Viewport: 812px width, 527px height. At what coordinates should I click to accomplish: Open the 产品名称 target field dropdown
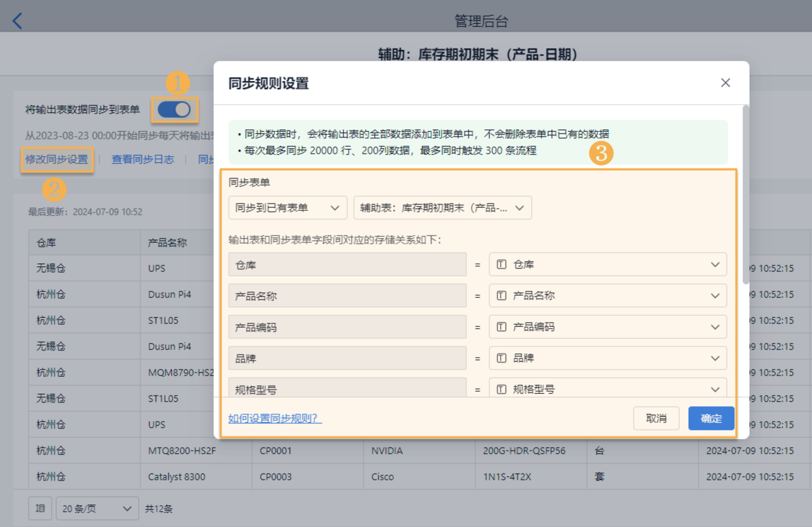[608, 296]
